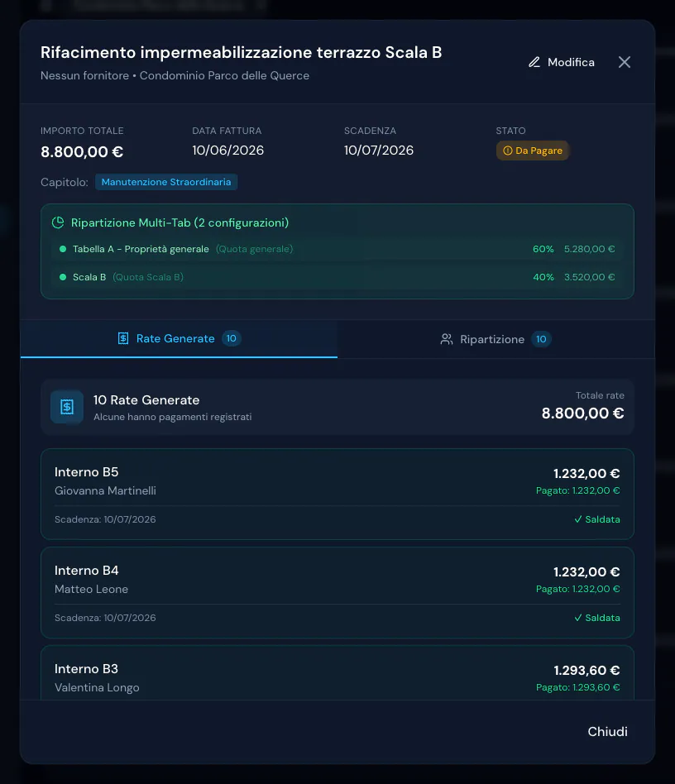Click the pie chart icon beside Ripartizione Multi-Tab
Image resolution: width=675 pixels, height=784 pixels.
pos(58,222)
